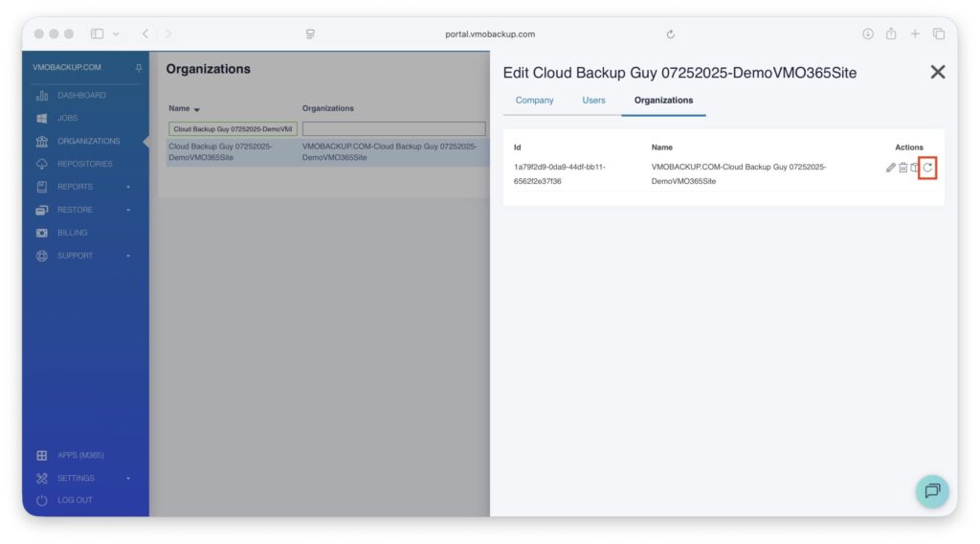Click the pencil edit icon in Actions
Screen dimensions: 980x544
[x=891, y=168]
